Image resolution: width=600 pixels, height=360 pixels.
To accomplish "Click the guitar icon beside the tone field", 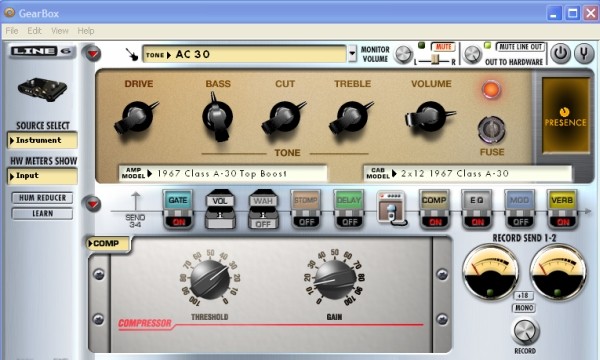I will [x=132, y=54].
